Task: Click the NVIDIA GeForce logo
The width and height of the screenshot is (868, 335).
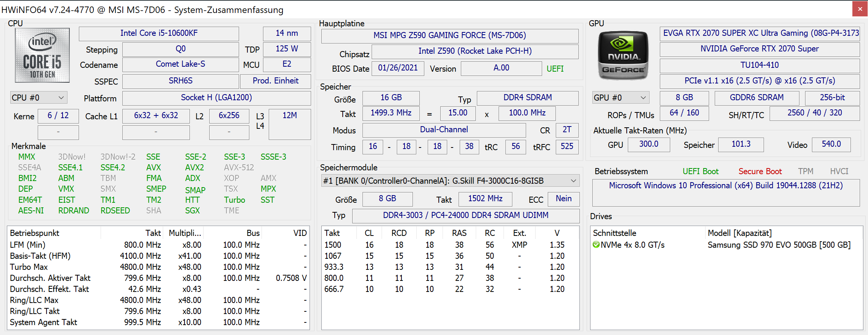Action: [x=623, y=56]
